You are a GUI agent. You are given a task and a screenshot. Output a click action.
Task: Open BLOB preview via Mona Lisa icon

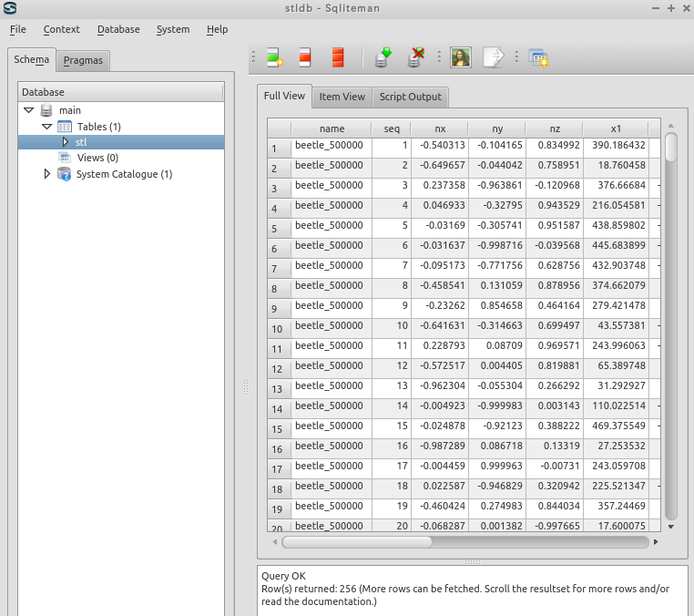[460, 58]
